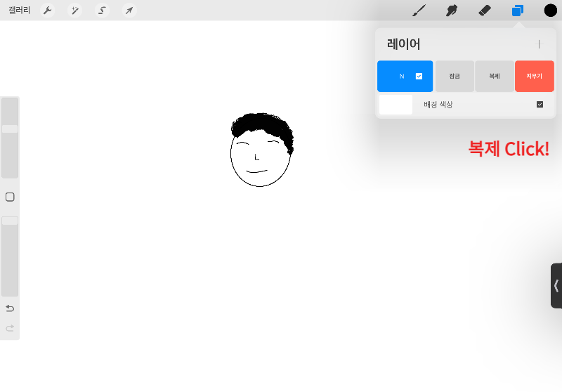Adjust the brush opacity slider handle

click(x=10, y=221)
